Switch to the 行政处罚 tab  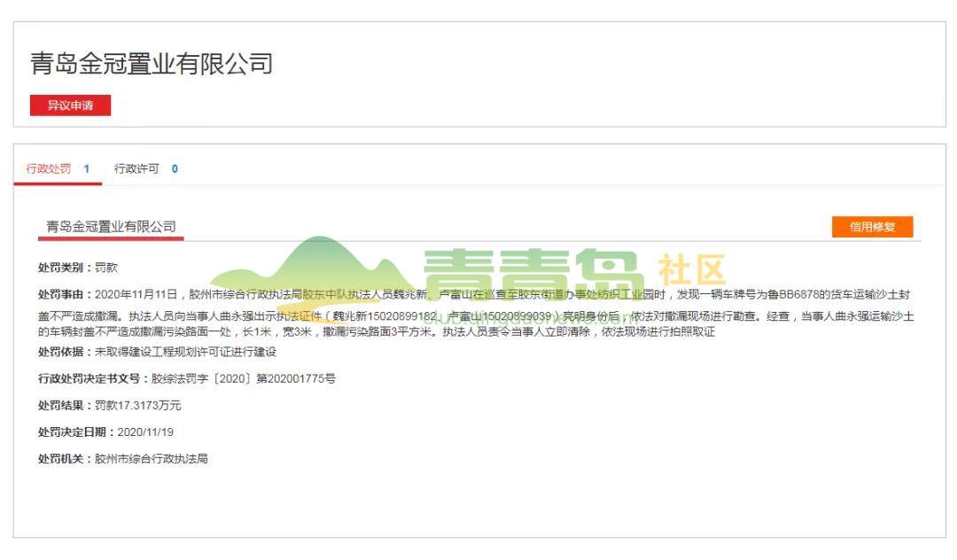pyautogui.click(x=58, y=169)
